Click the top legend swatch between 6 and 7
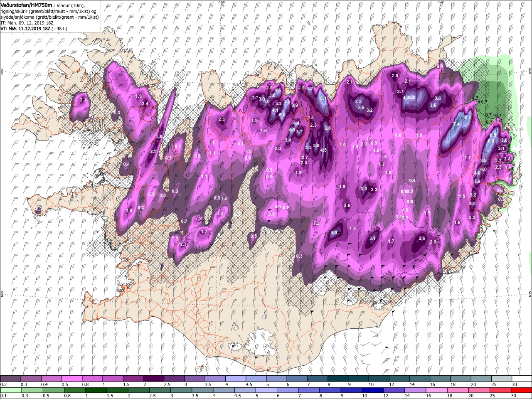 point(296,378)
